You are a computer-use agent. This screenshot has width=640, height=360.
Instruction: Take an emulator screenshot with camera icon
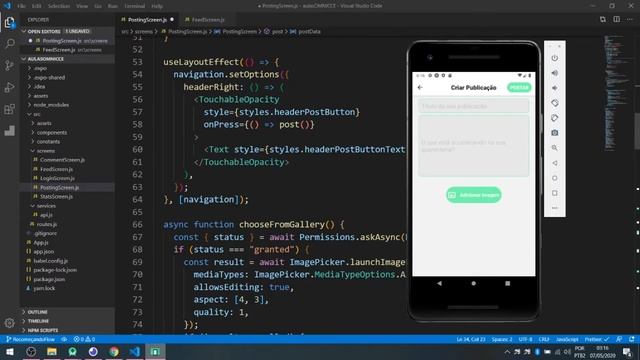pyautogui.click(x=554, y=133)
